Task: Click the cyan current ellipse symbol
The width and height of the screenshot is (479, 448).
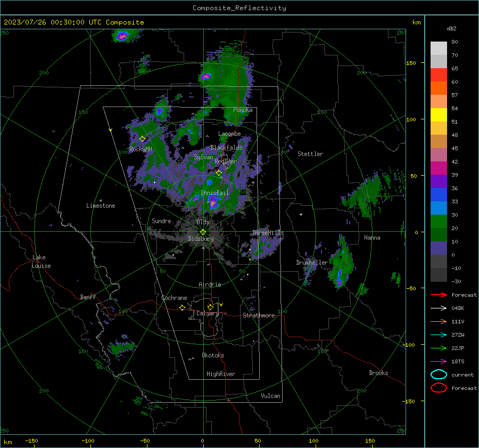Action: 439,374
